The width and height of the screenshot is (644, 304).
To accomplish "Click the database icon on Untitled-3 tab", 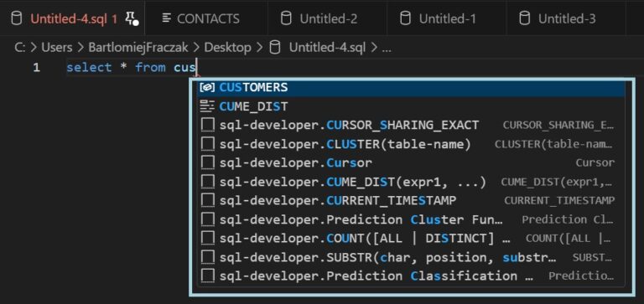I will [524, 18].
